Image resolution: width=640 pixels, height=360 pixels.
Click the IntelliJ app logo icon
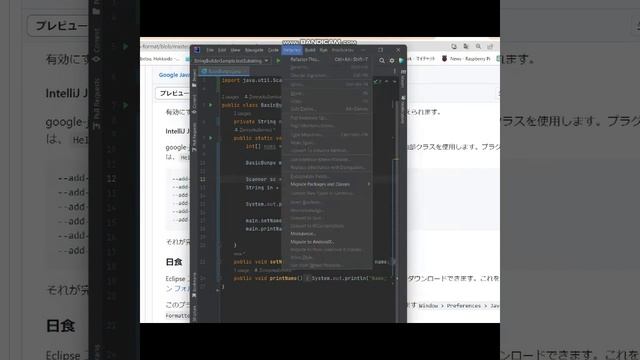197,50
